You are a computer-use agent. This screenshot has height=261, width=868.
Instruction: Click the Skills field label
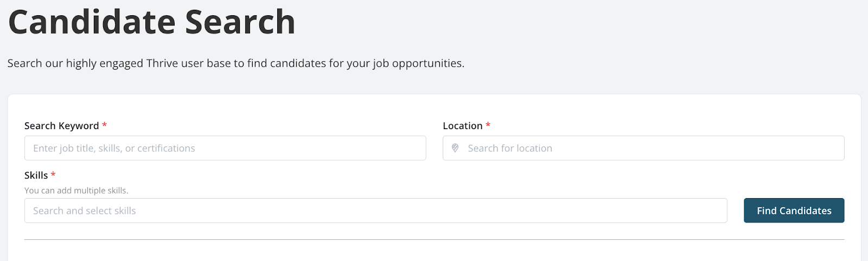pos(36,175)
